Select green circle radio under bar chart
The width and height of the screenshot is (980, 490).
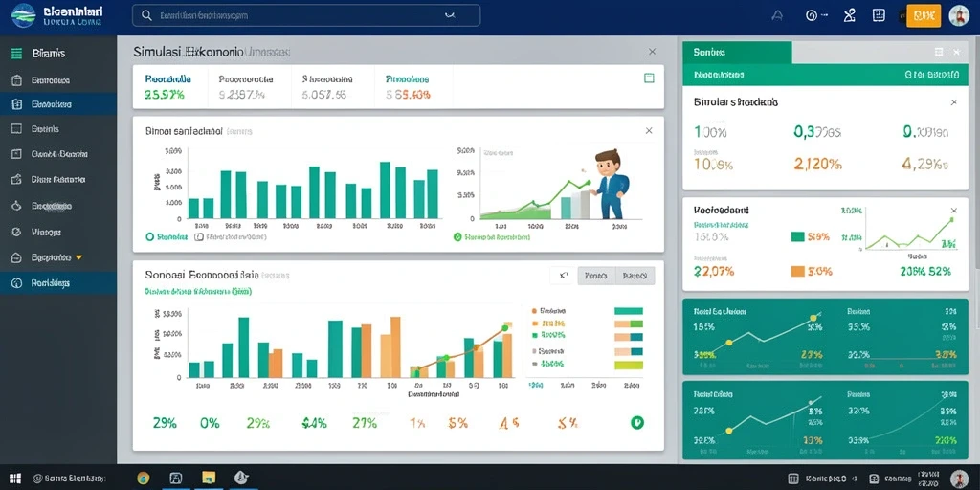[149, 237]
